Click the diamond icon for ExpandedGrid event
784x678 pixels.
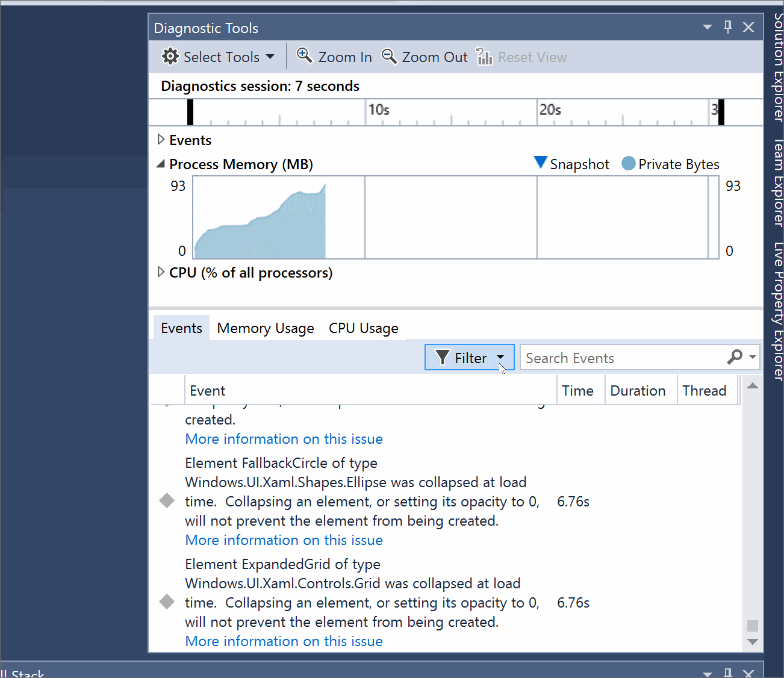[x=167, y=602]
